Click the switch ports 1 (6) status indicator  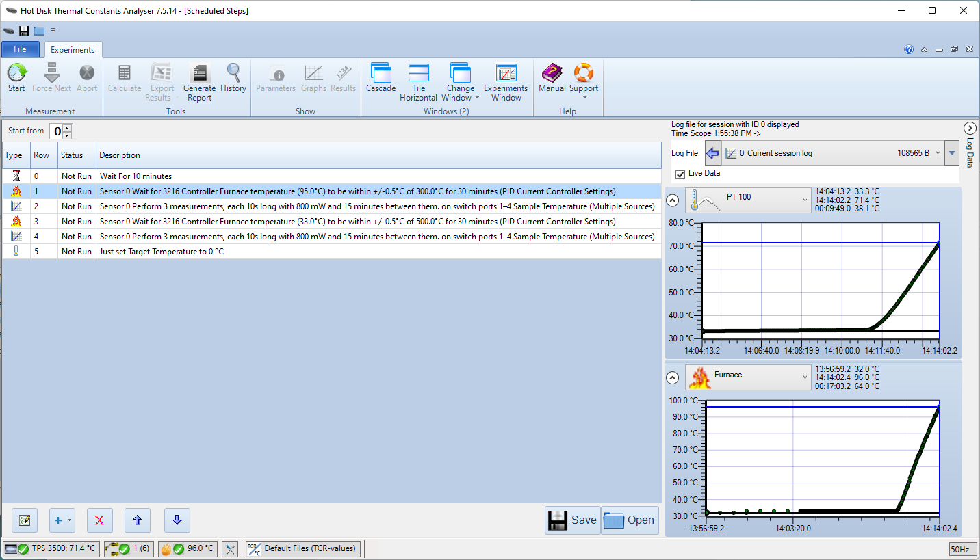click(x=129, y=548)
